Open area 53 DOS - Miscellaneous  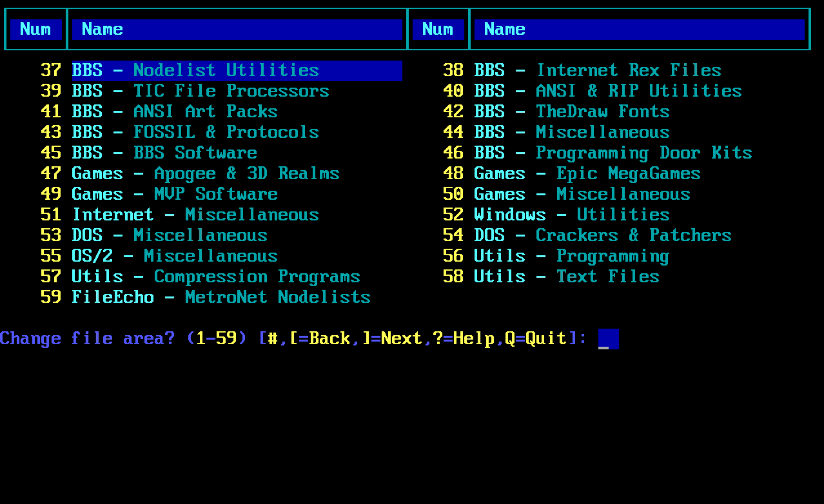[154, 235]
